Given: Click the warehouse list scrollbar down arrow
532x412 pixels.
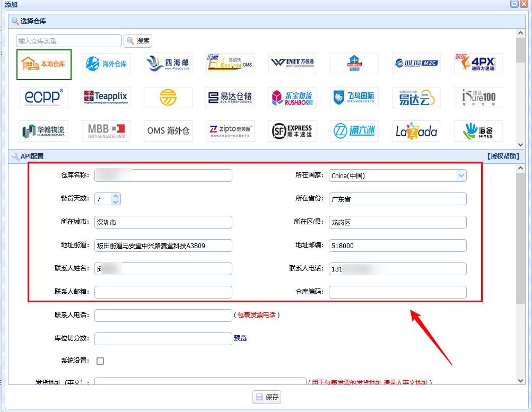Looking at the screenshot, I should coord(520,144).
